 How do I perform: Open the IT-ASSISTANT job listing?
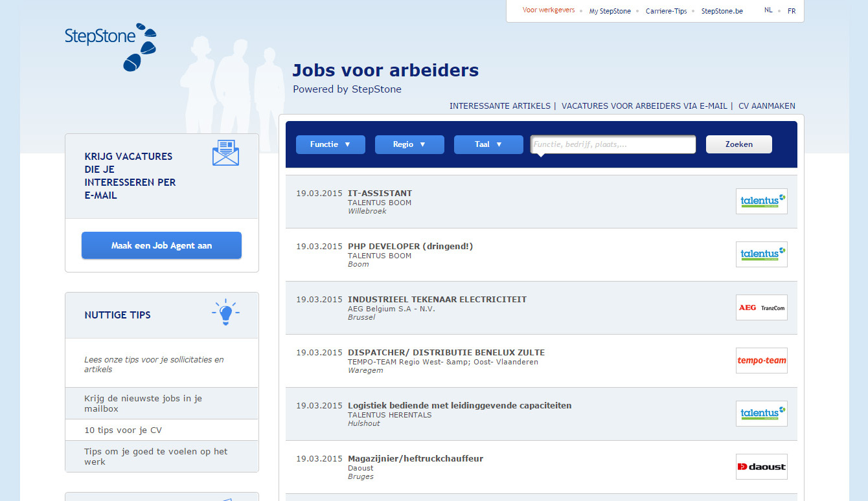pyautogui.click(x=380, y=194)
